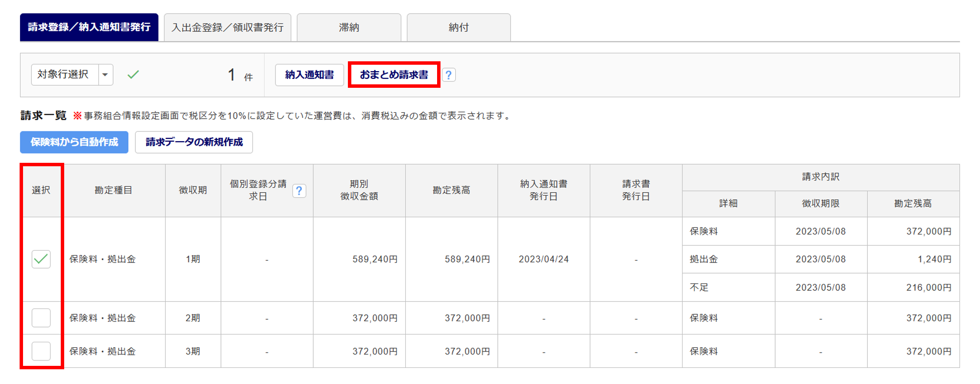This screenshot has height=384, width=980.
Task: Click the 納入通知書 button
Action: (309, 75)
